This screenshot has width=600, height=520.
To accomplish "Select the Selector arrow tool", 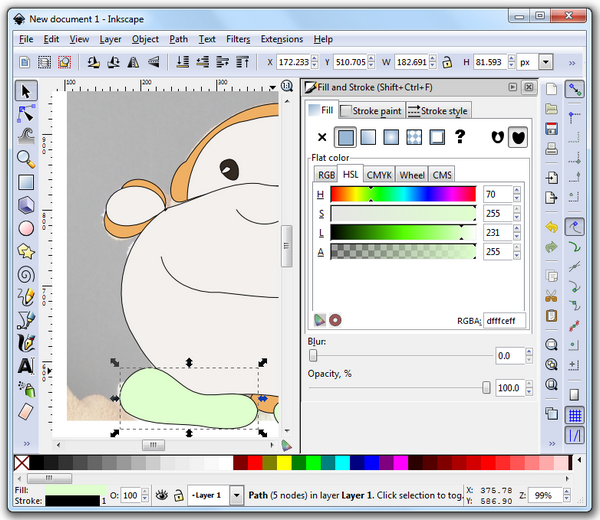I will point(26,91).
